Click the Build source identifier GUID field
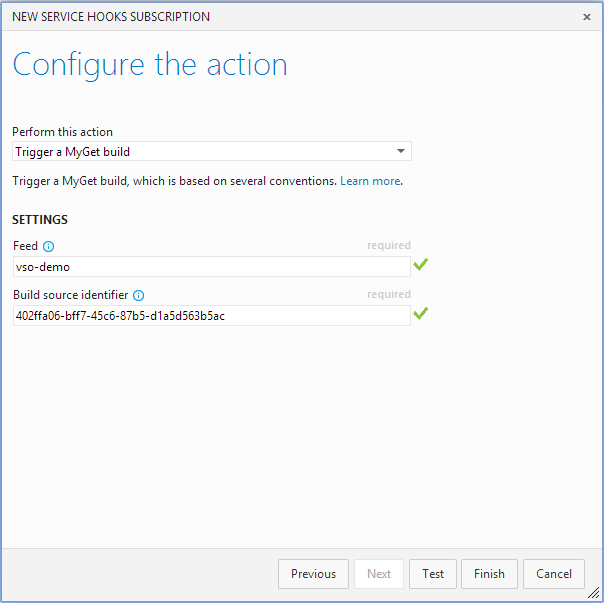This screenshot has width=604, height=603. tap(211, 316)
